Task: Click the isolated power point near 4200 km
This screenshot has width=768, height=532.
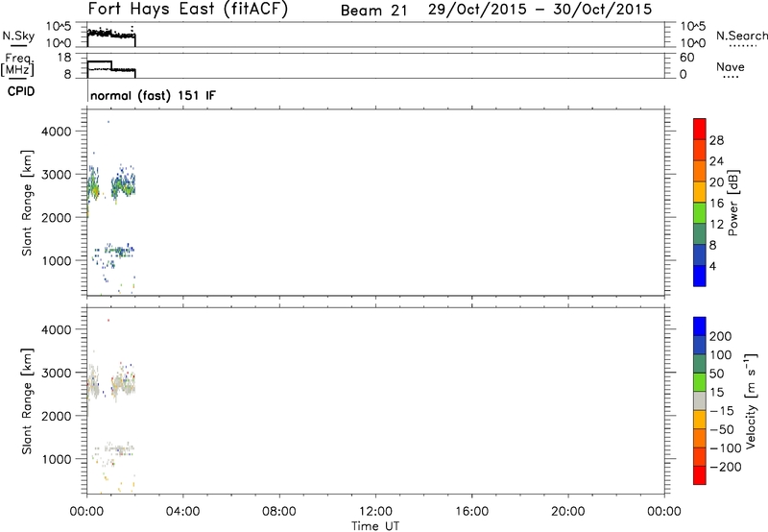Action: click(108, 122)
